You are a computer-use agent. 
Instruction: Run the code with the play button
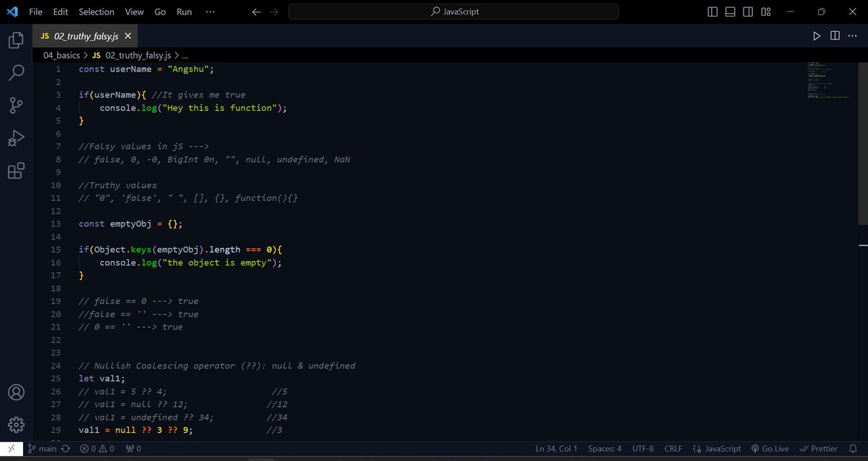pyautogui.click(x=817, y=35)
